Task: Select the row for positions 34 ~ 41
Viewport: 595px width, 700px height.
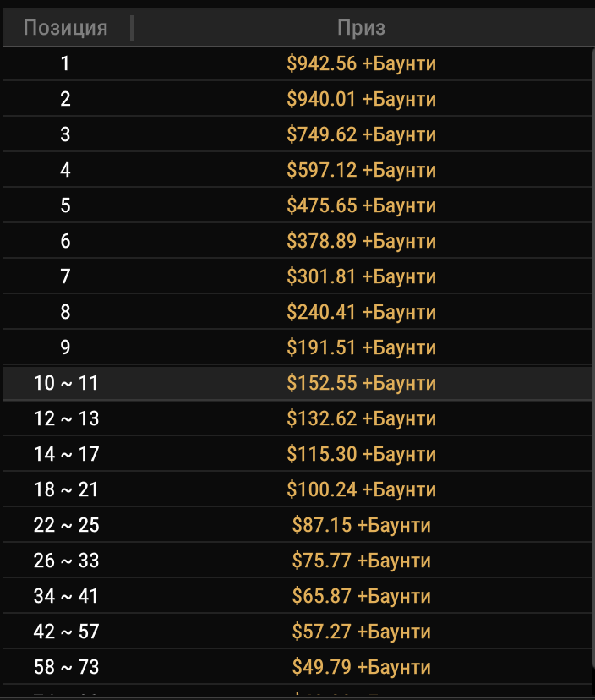Action: click(x=297, y=596)
